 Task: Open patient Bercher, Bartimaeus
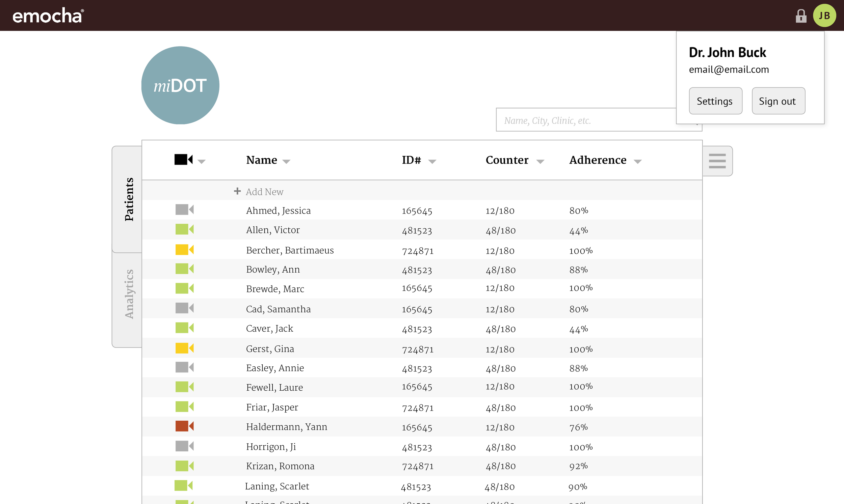click(x=290, y=250)
